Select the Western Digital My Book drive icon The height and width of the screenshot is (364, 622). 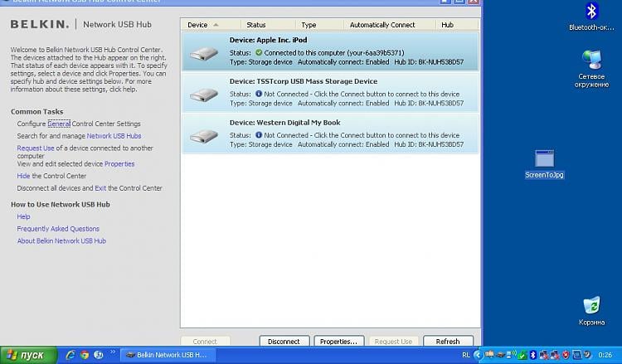pyautogui.click(x=203, y=136)
